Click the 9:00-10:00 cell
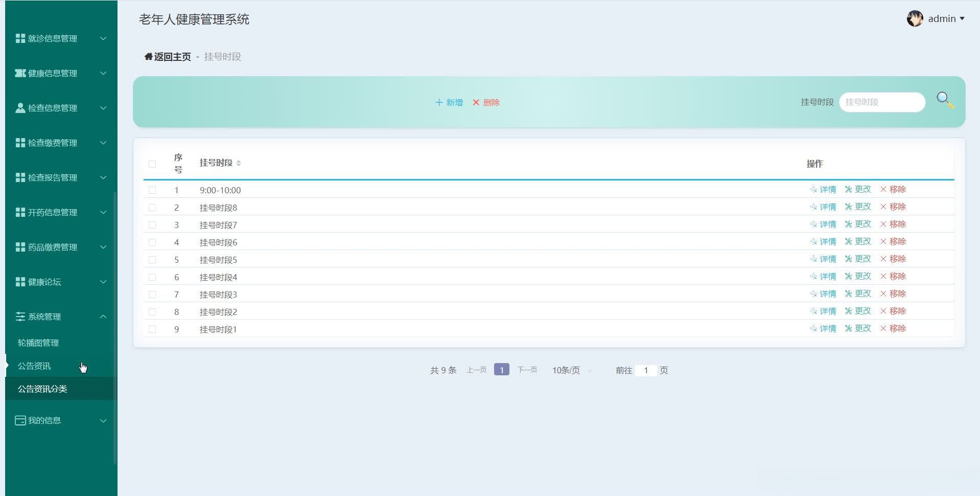The width and height of the screenshot is (980, 496). (x=220, y=190)
